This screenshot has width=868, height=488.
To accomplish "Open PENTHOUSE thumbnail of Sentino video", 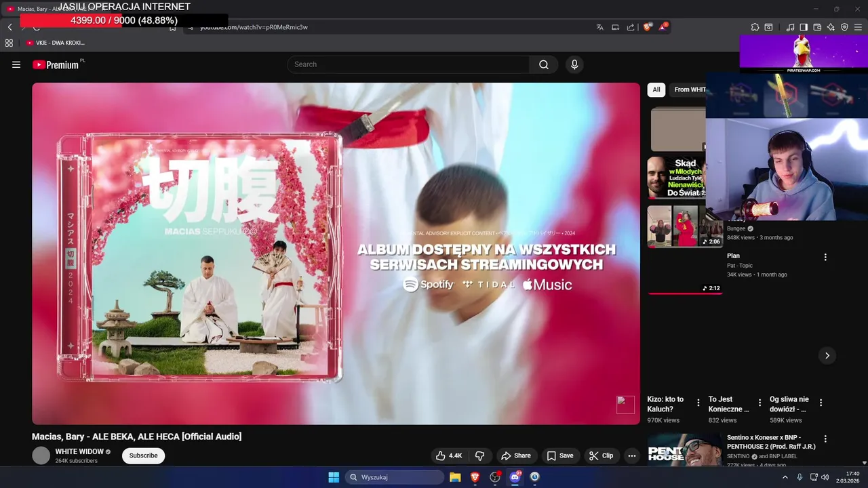I will [x=685, y=450].
